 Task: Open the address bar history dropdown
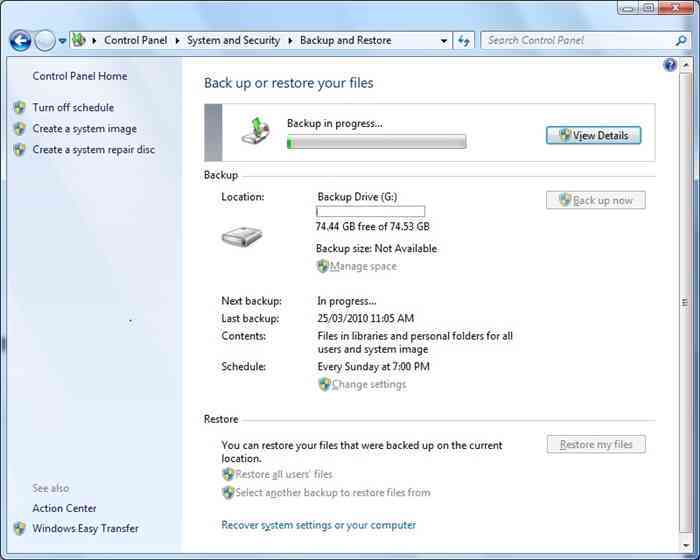(x=444, y=41)
